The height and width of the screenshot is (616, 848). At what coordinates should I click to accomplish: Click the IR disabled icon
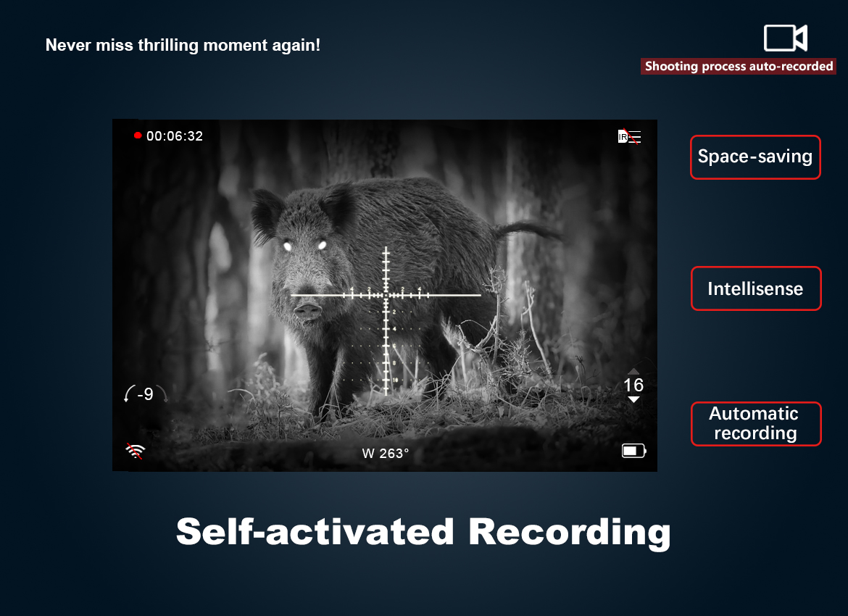[630, 136]
